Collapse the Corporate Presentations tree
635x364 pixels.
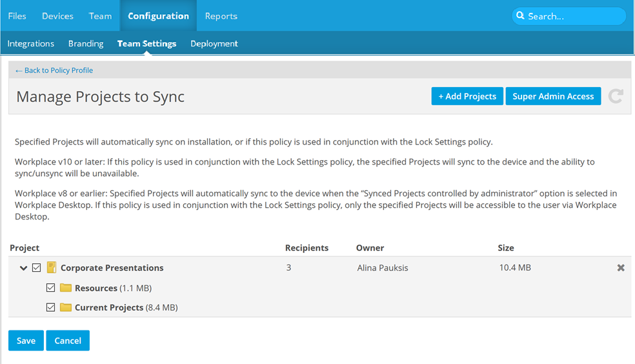24,268
